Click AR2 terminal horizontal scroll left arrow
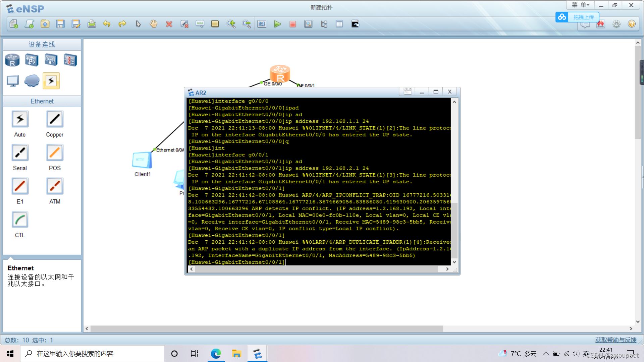The image size is (644, 362). [x=191, y=269]
